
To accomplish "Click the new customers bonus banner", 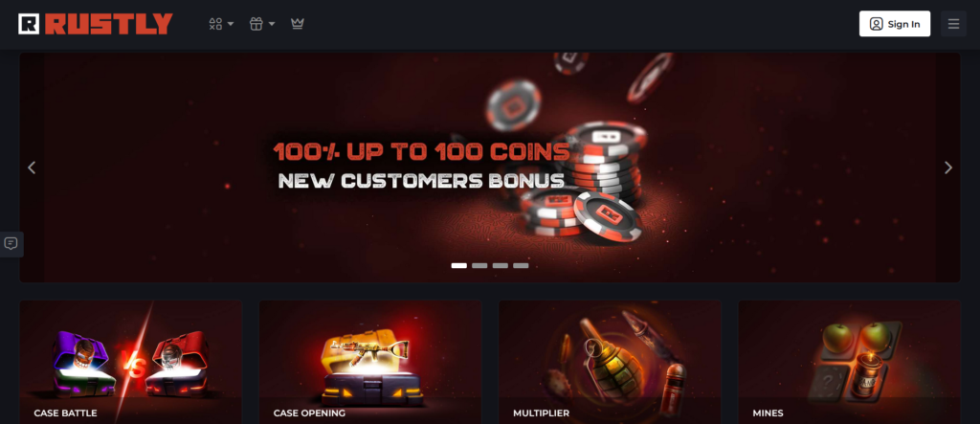I will coord(489,167).
